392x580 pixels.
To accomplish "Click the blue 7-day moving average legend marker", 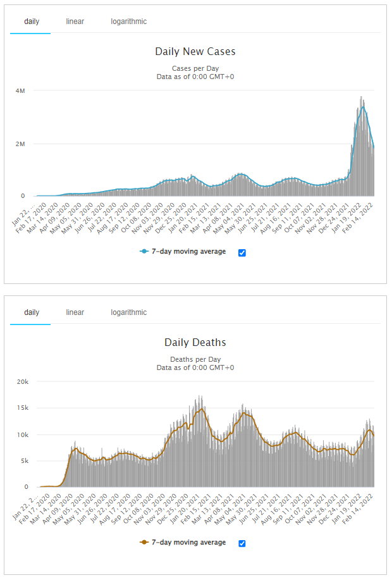I will (x=144, y=252).
